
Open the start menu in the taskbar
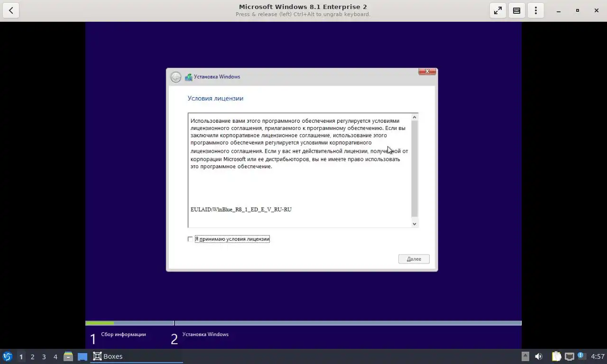point(8,356)
